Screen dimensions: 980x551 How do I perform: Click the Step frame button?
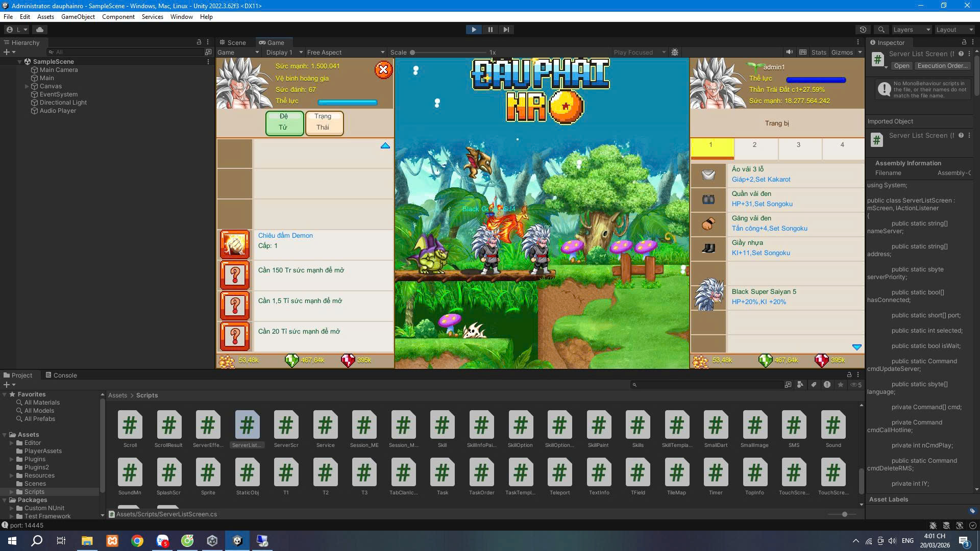click(x=506, y=30)
